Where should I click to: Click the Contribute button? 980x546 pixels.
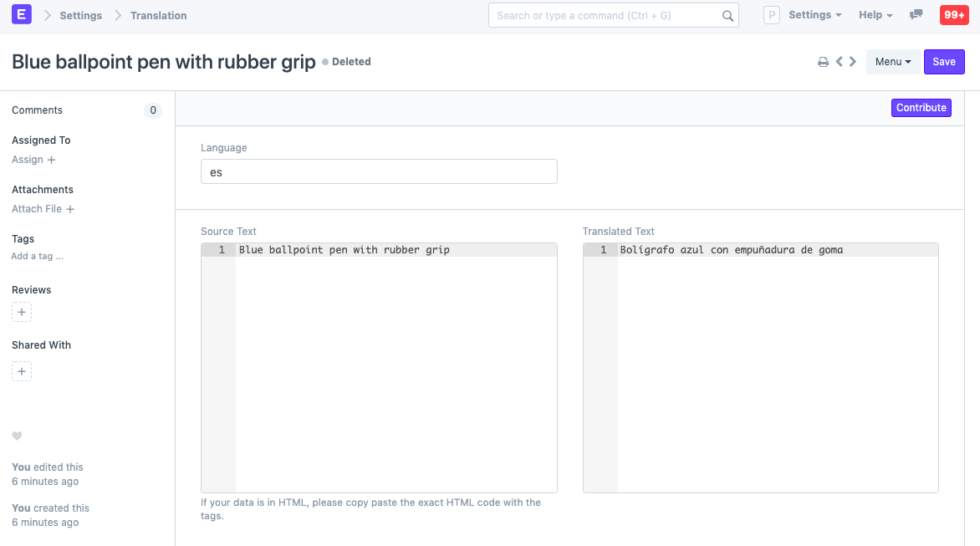(x=921, y=108)
